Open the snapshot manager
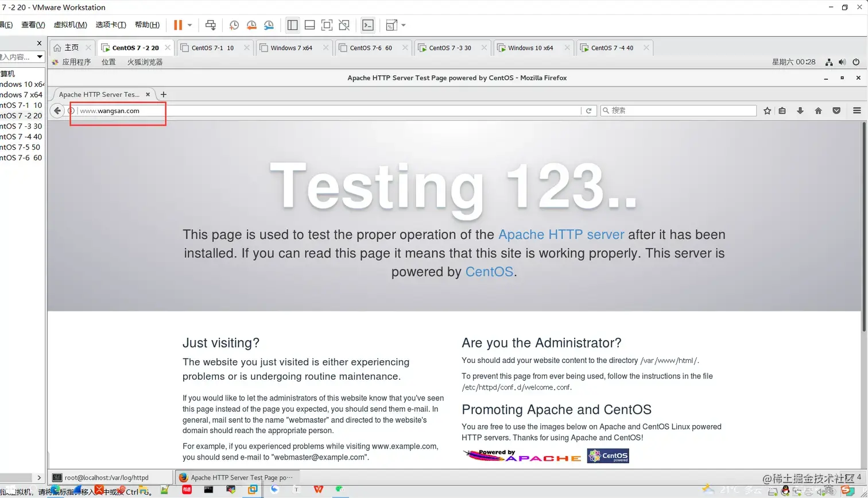Viewport: 868px width, 498px height. click(x=269, y=25)
